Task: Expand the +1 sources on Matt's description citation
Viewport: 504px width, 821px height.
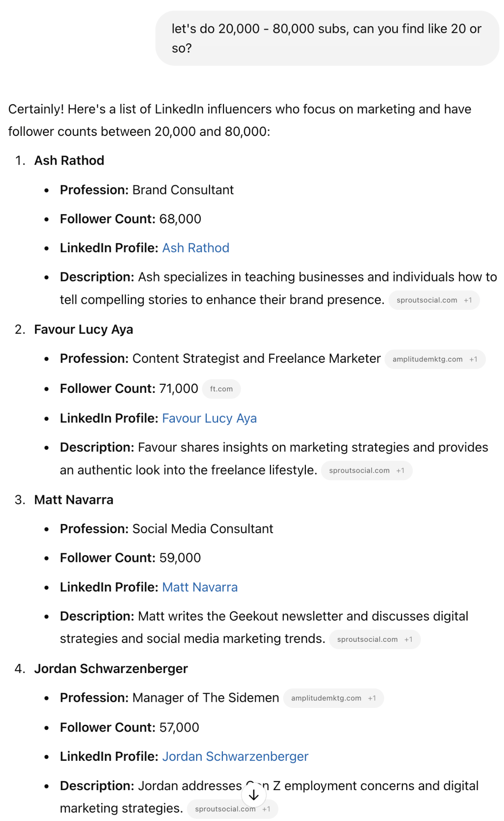Action: tap(408, 639)
